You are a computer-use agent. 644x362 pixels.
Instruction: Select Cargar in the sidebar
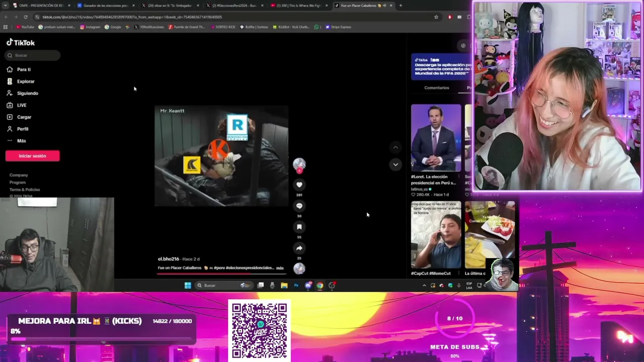click(x=19, y=117)
